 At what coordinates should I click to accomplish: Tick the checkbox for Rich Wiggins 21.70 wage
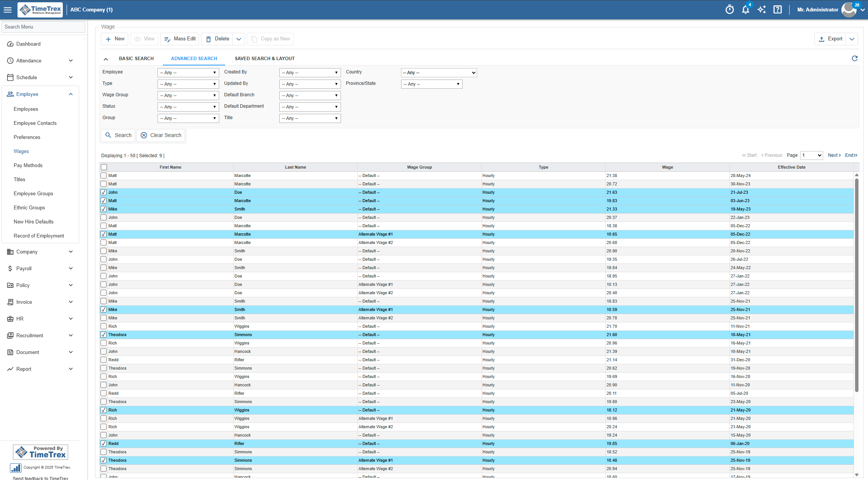click(104, 326)
